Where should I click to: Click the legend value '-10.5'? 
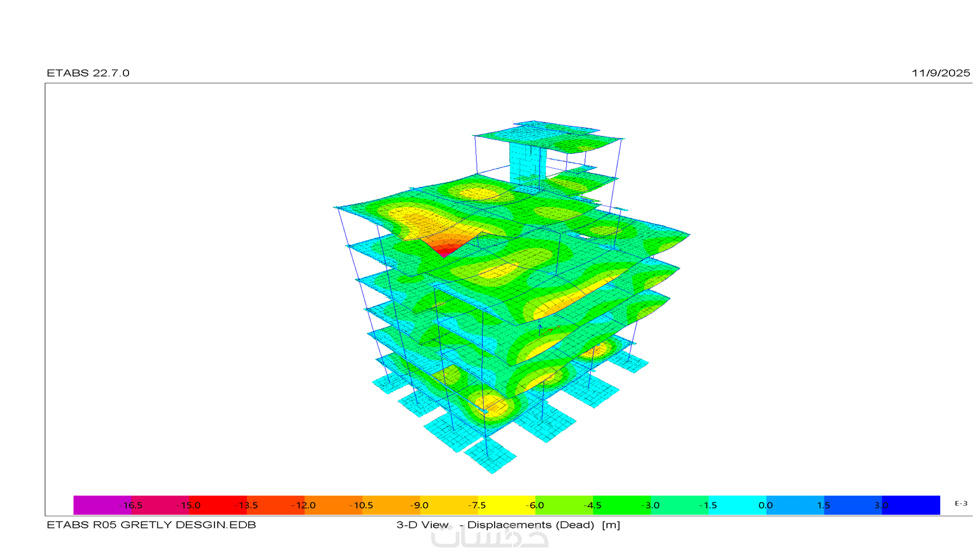(x=361, y=505)
